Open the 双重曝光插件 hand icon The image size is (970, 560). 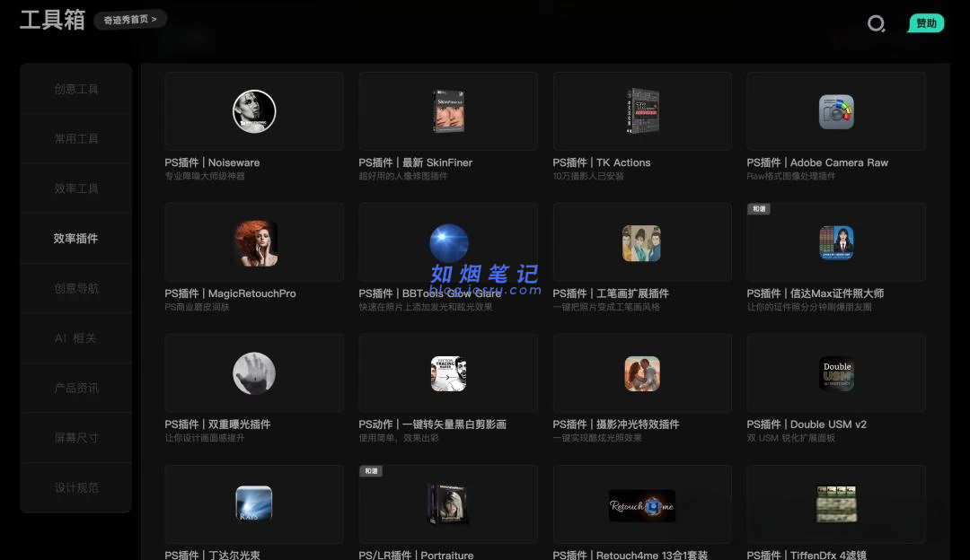coord(254,373)
